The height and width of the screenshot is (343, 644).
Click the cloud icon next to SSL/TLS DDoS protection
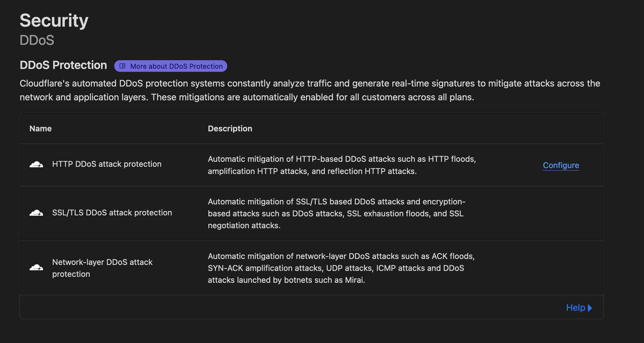[x=36, y=213]
